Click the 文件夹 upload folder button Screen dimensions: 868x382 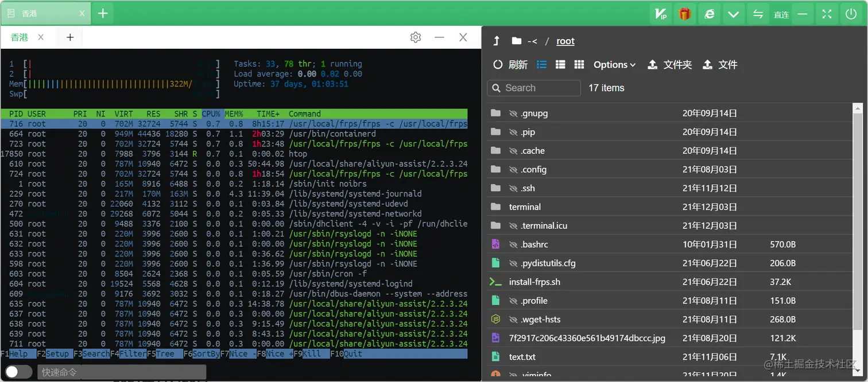669,65
